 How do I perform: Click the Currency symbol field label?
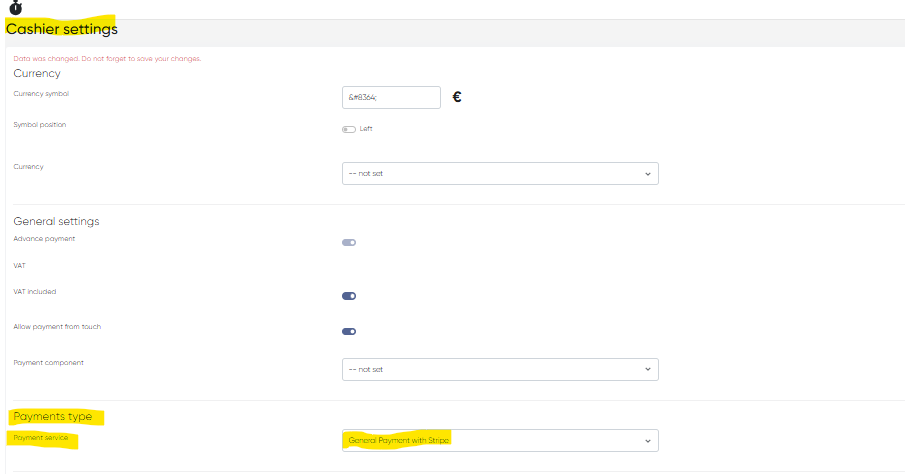pyautogui.click(x=41, y=93)
